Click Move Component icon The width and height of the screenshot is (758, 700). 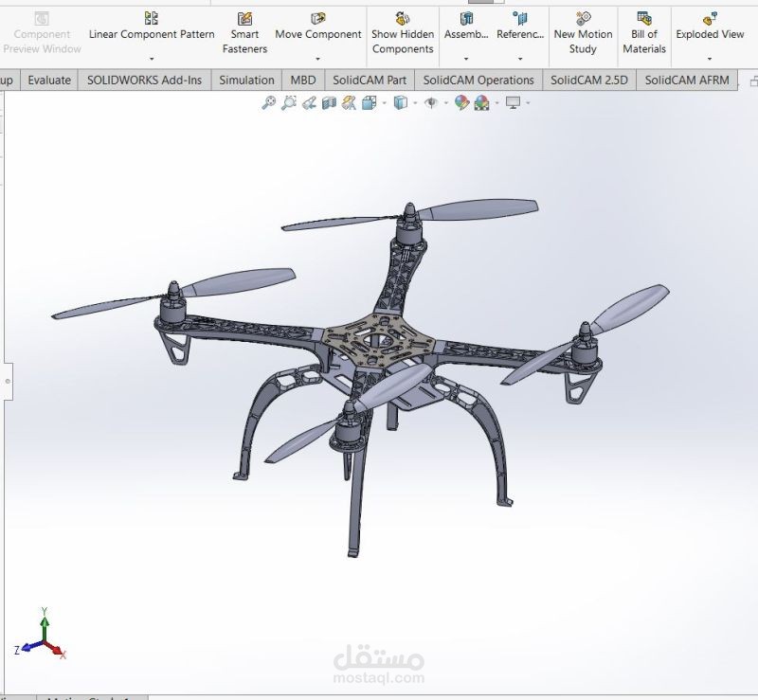[317, 18]
